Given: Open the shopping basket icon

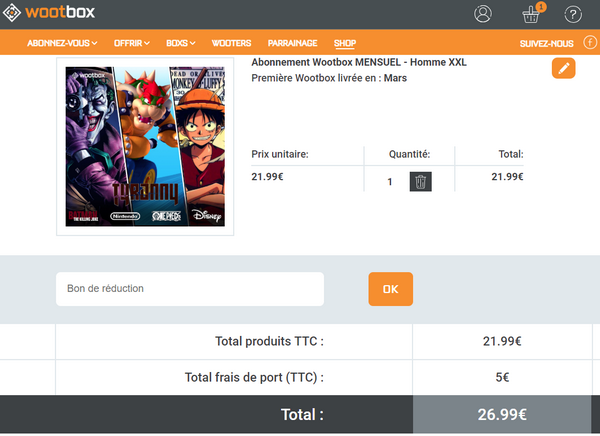Looking at the screenshot, I should (x=531, y=15).
